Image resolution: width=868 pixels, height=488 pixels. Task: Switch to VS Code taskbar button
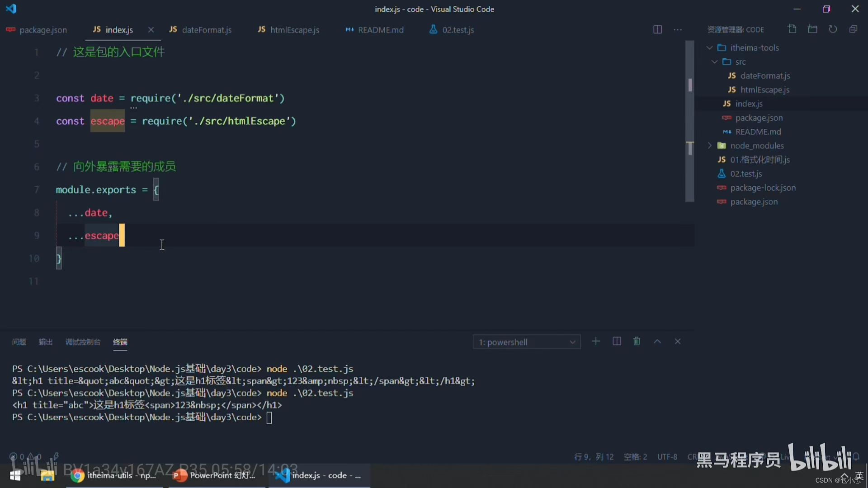pyautogui.click(x=319, y=475)
